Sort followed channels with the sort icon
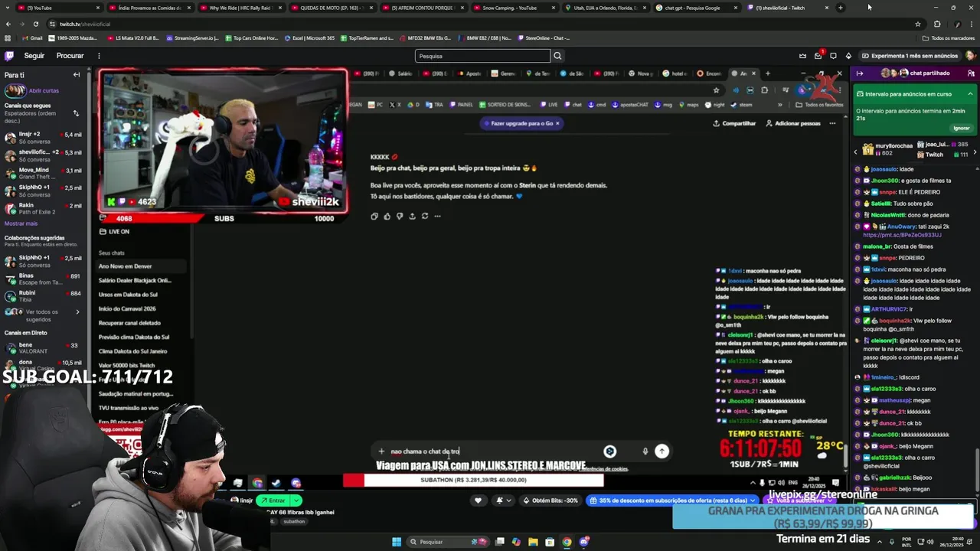The width and height of the screenshot is (980, 551). (76, 113)
